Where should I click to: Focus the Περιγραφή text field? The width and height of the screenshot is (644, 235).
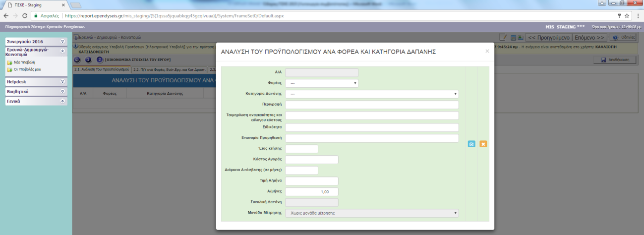coord(372,105)
